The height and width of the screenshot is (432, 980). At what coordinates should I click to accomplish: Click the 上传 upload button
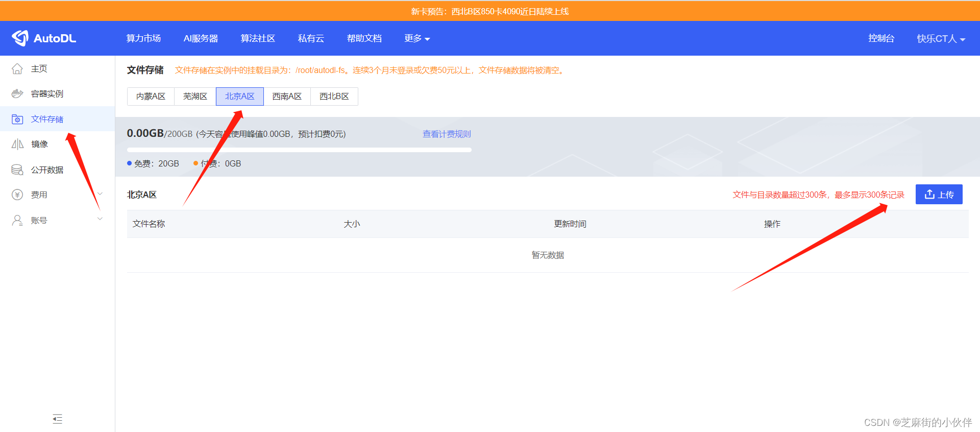point(939,195)
